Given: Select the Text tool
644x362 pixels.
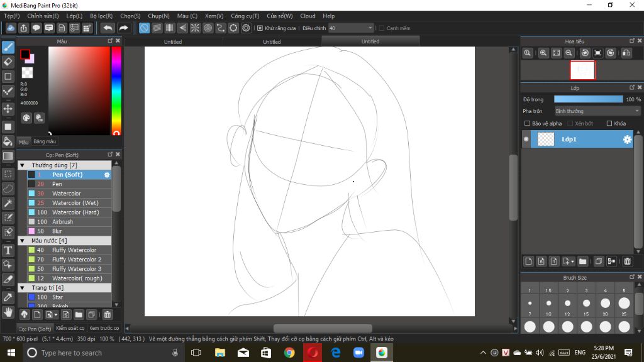Looking at the screenshot, I should click(8, 250).
